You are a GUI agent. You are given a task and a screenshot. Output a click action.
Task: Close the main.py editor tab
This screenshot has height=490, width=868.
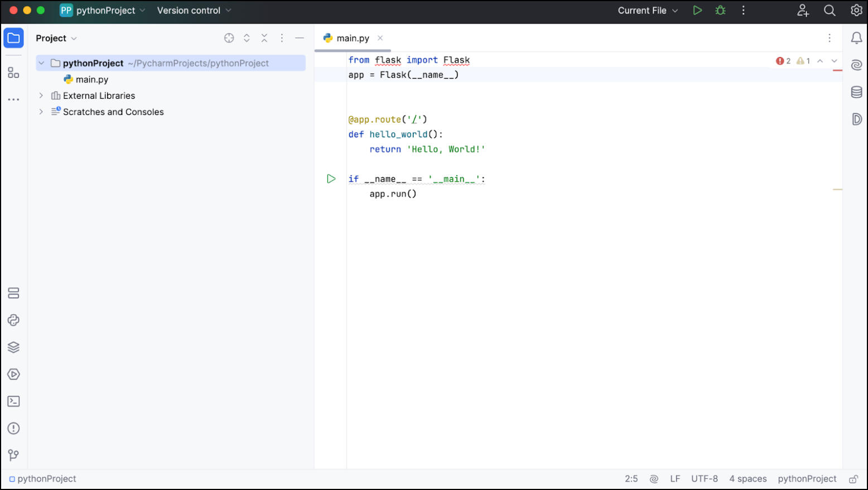(380, 38)
